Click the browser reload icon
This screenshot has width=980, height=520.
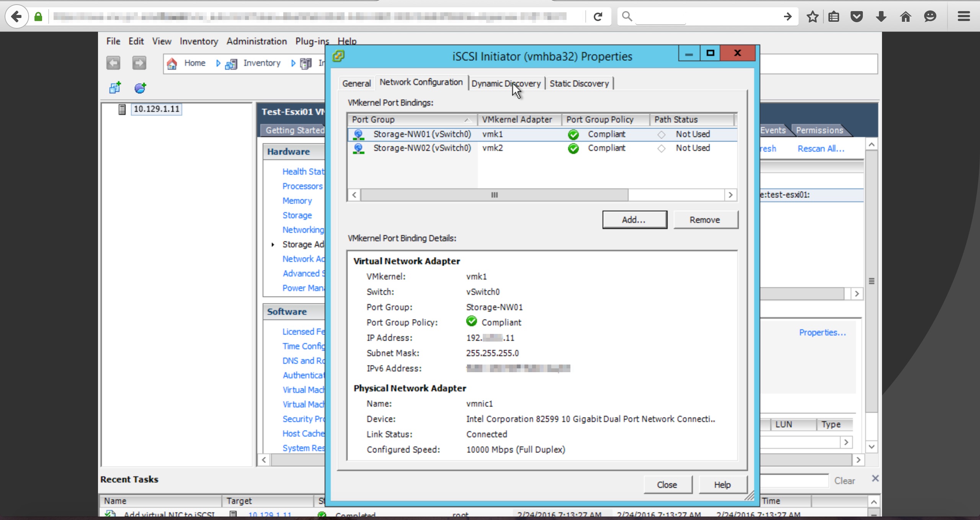pos(598,16)
